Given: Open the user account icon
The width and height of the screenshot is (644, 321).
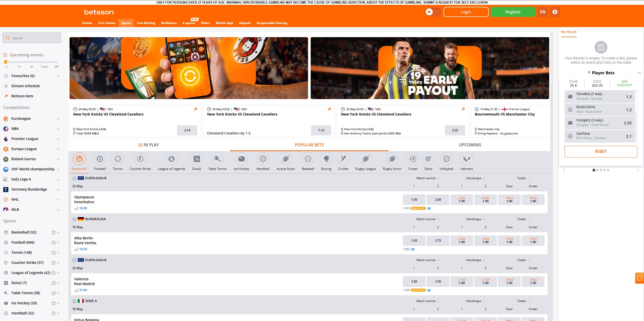Looking at the screenshot, I should (555, 12).
